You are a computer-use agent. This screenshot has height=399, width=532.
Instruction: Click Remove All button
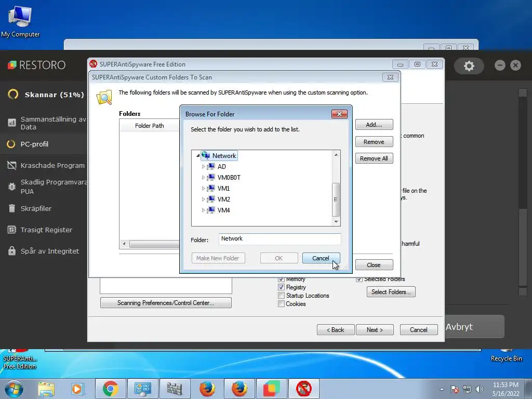374,158
